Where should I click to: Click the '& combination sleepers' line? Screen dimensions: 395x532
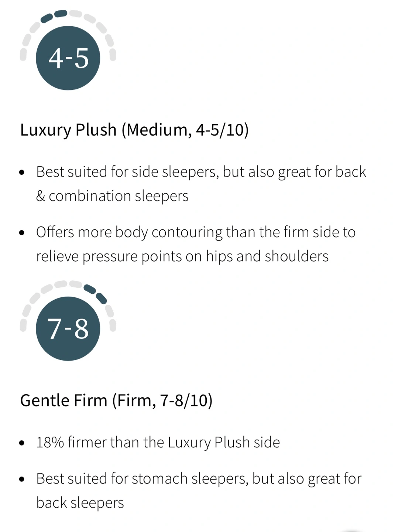point(112,196)
